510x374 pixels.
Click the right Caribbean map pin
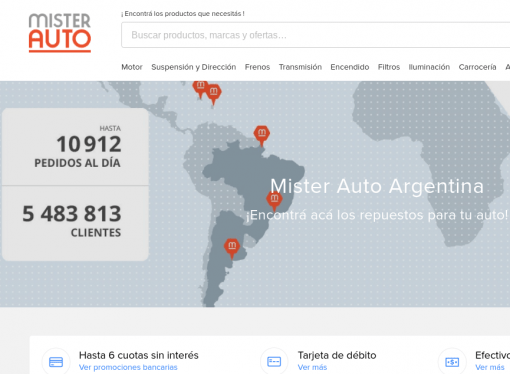213,94
